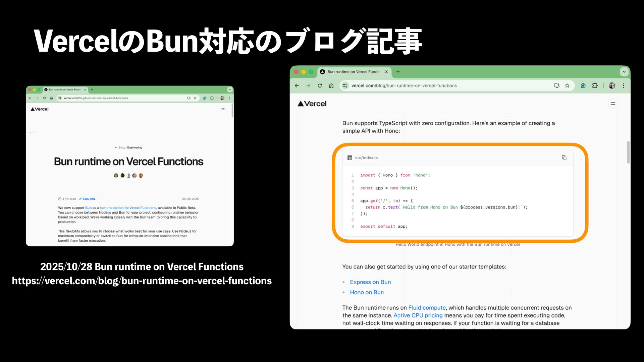Open Chrome three-dot menu in right browser
This screenshot has width=644, height=362.
point(624,85)
